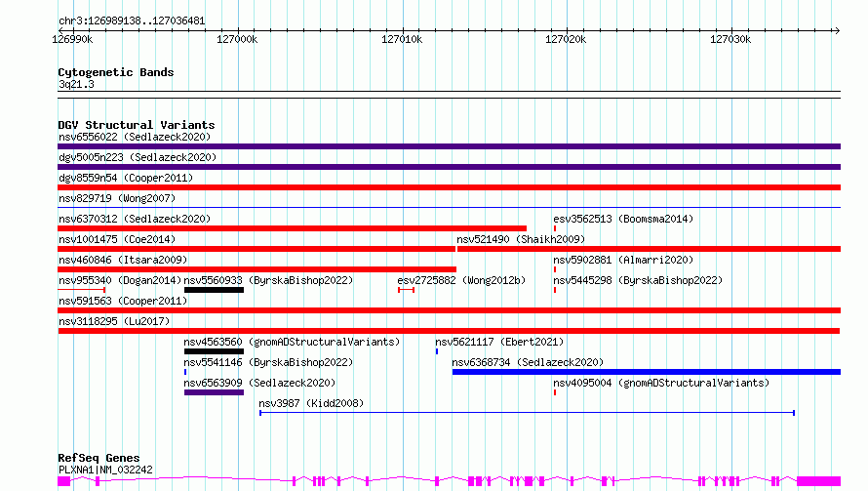Click the 3q21.3 band label
Viewport: 868px width, 491px height.
pyautogui.click(x=76, y=84)
